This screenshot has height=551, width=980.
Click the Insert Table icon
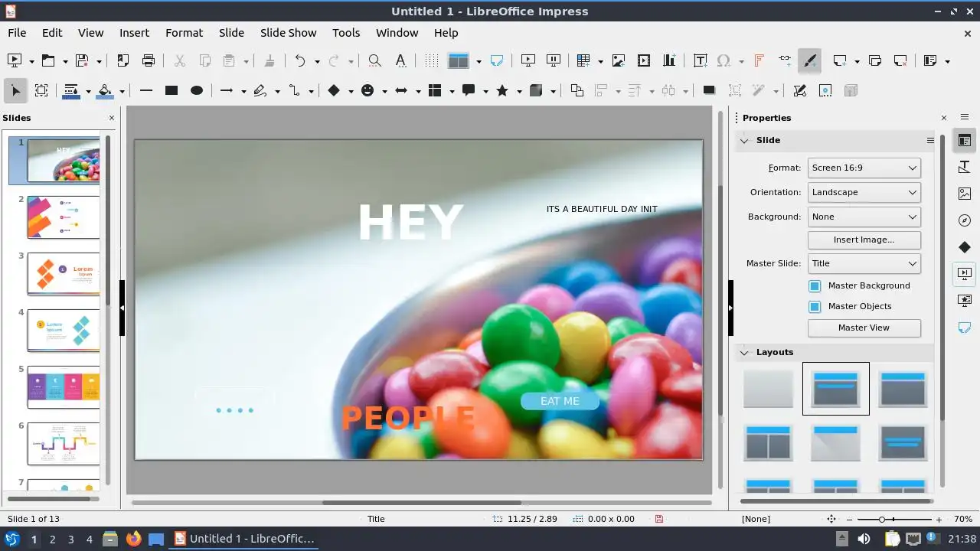(583, 60)
